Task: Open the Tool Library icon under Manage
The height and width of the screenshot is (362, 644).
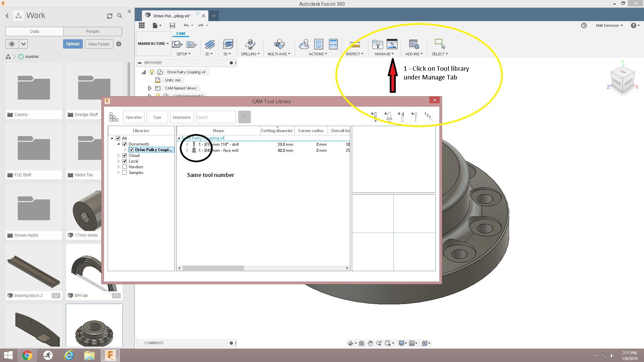Action: pos(377,44)
